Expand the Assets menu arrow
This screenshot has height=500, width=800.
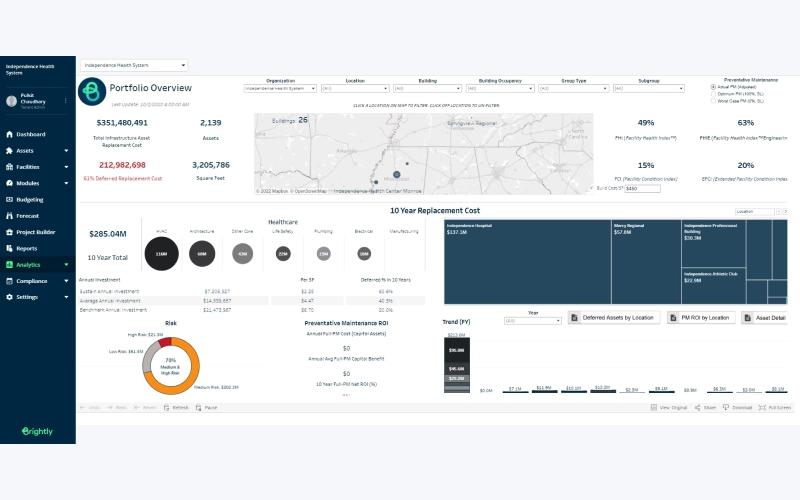point(66,151)
